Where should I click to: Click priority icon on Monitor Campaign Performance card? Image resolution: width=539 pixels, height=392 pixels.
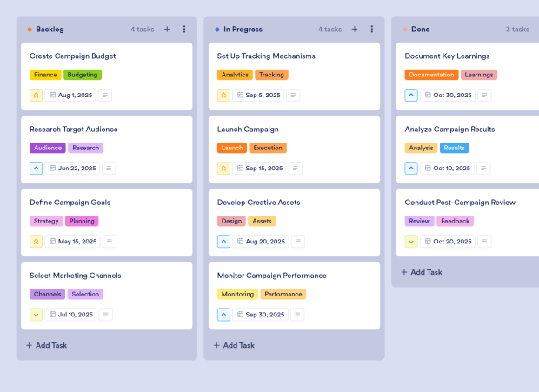(223, 315)
